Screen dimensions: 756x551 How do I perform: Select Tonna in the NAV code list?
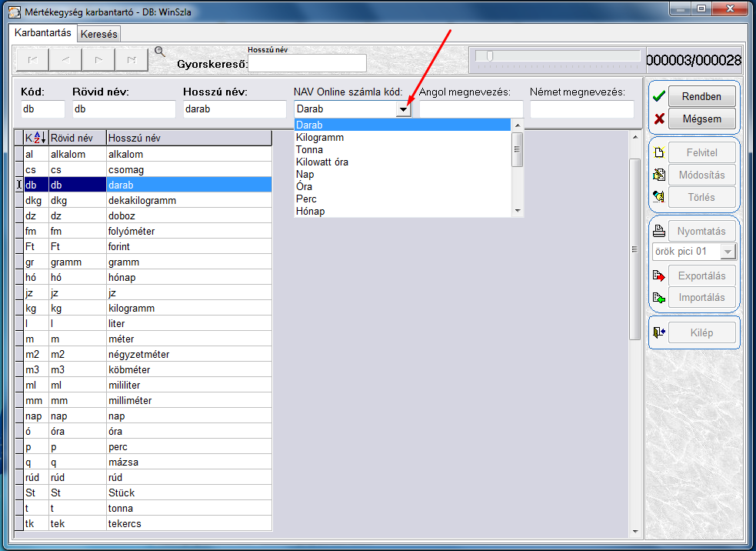click(310, 149)
